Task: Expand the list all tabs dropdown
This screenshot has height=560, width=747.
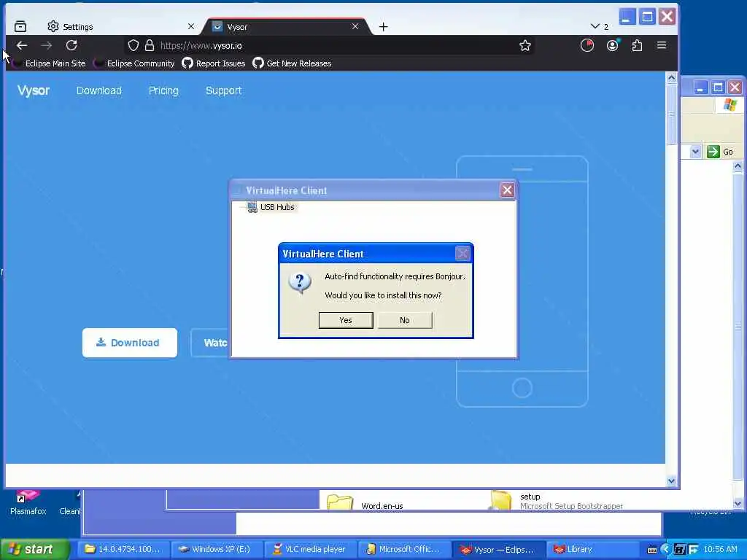Action: pyautogui.click(x=599, y=27)
